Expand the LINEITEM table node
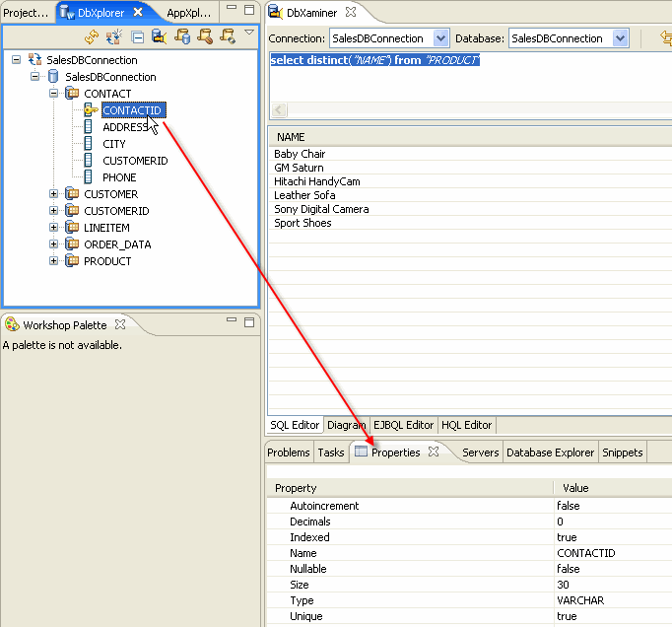The height and width of the screenshot is (627, 672). (53, 228)
